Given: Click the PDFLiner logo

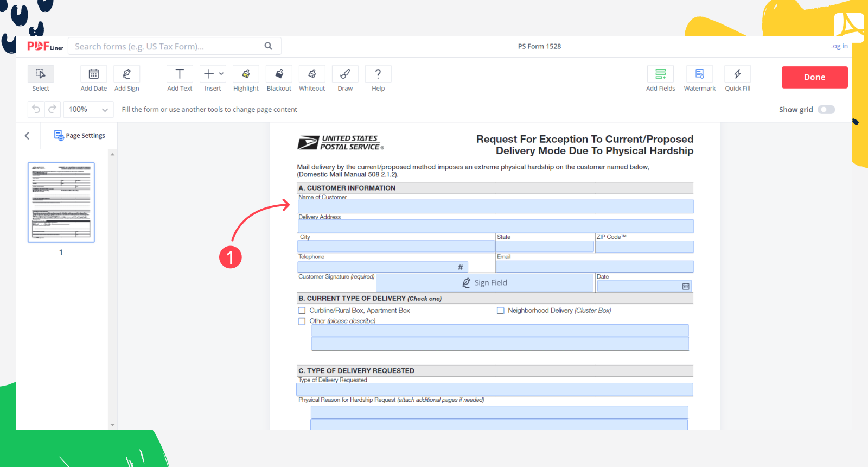Looking at the screenshot, I should coord(46,46).
